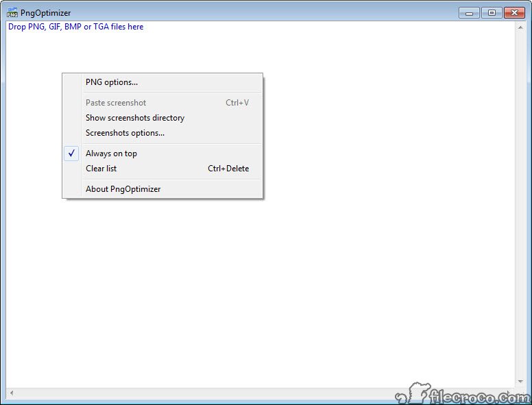Click the PngOptimizer title bar icon

[12, 13]
